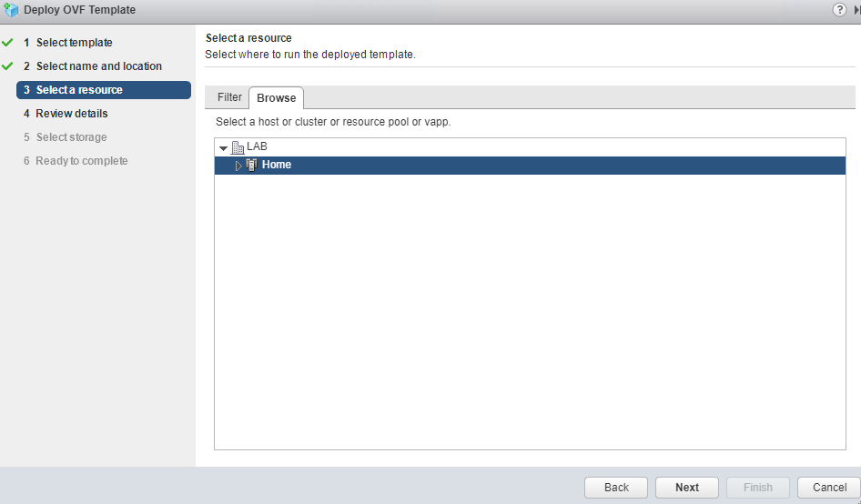Click the LAB datacenter icon
Screen dimensions: 861x504
238,147
